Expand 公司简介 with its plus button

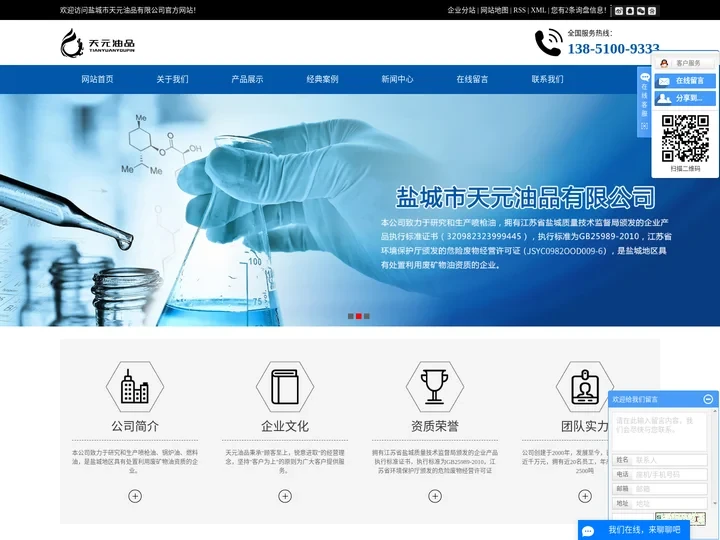tap(134, 496)
